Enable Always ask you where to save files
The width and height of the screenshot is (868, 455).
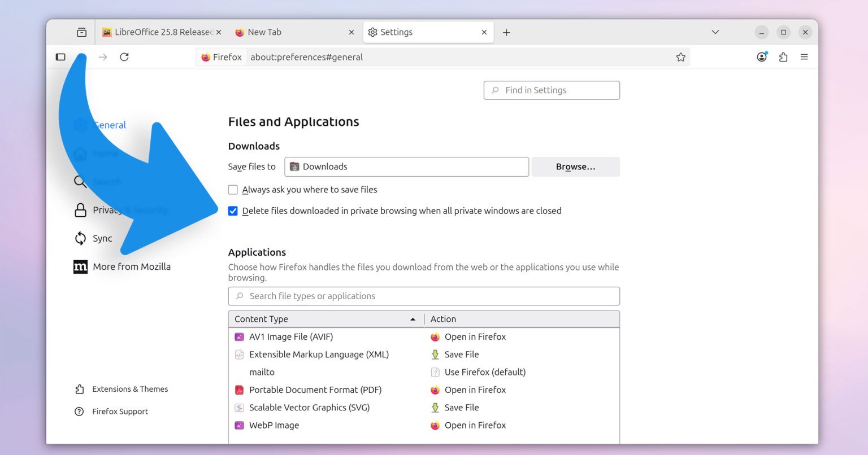click(x=233, y=190)
